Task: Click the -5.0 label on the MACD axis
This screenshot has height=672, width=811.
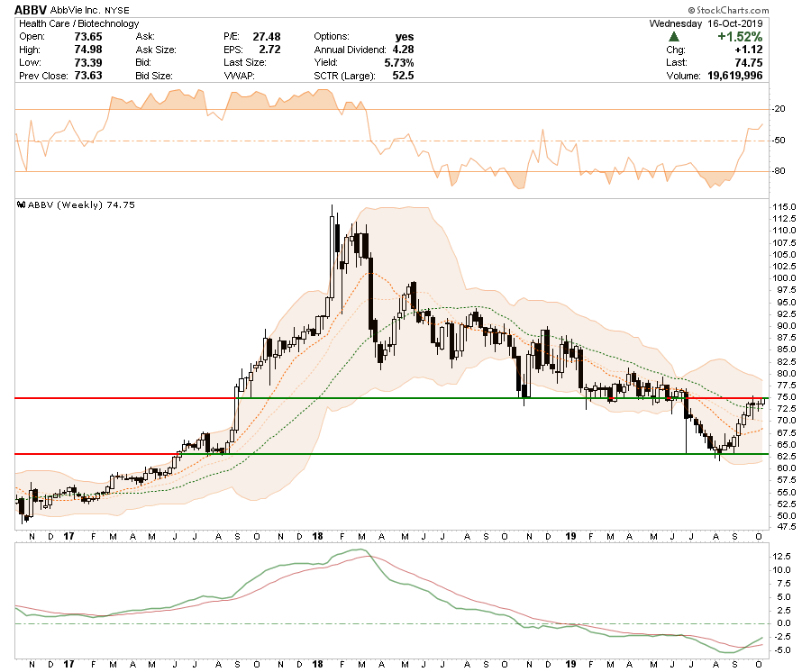Action: click(x=781, y=650)
